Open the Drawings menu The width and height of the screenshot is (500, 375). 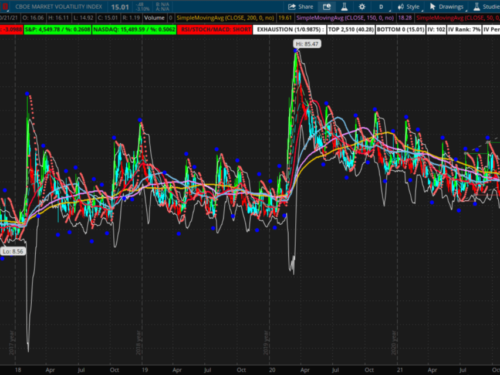(x=447, y=7)
